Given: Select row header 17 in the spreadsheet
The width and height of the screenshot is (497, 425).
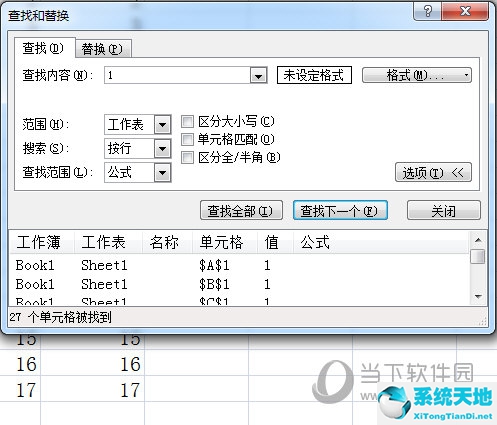Looking at the screenshot, I should pyautogui.click(x=20, y=389).
